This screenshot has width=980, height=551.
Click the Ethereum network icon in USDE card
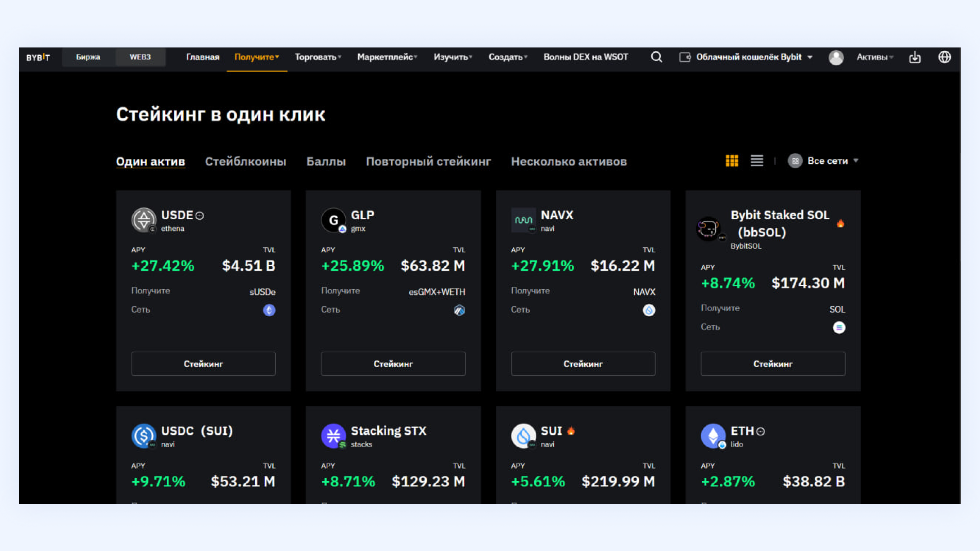[x=269, y=310]
